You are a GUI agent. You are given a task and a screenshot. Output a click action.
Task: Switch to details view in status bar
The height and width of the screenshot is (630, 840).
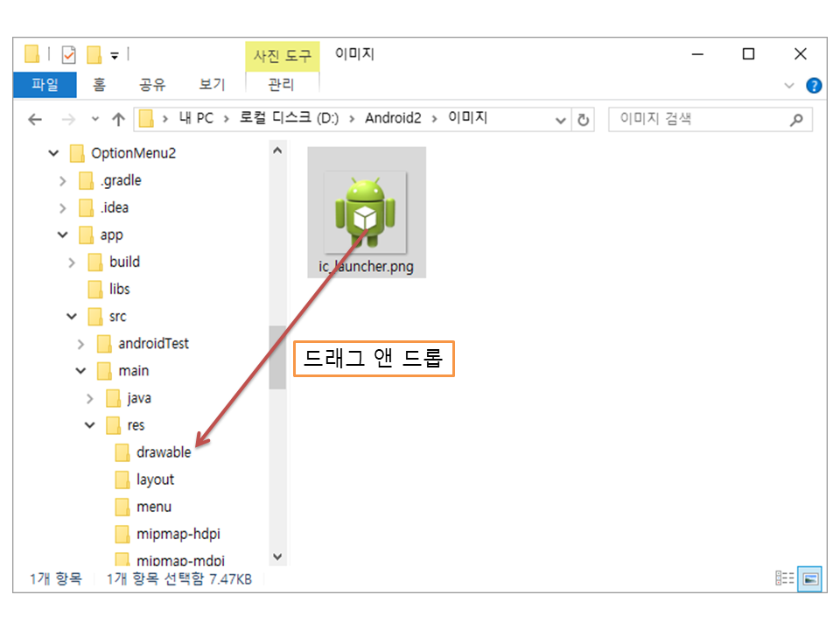click(x=785, y=578)
